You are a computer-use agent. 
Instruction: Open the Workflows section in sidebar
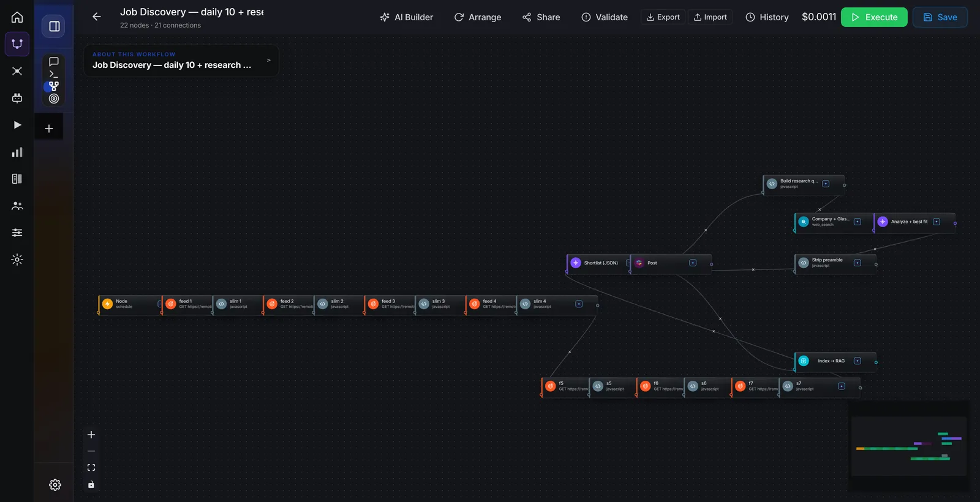tap(17, 44)
